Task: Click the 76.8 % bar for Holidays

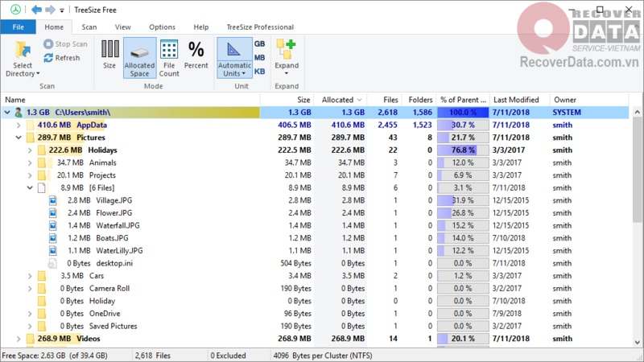Action: click(x=463, y=150)
